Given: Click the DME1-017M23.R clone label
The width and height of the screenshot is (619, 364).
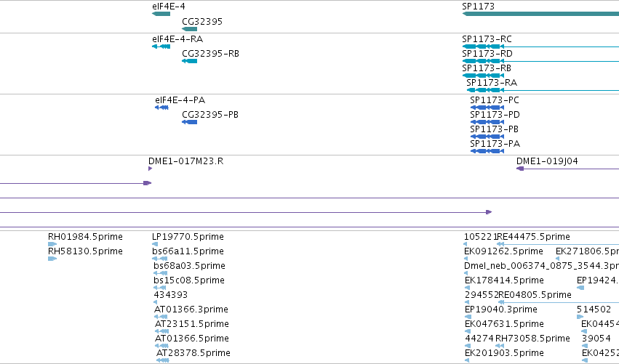Looking at the screenshot, I should tap(186, 161).
